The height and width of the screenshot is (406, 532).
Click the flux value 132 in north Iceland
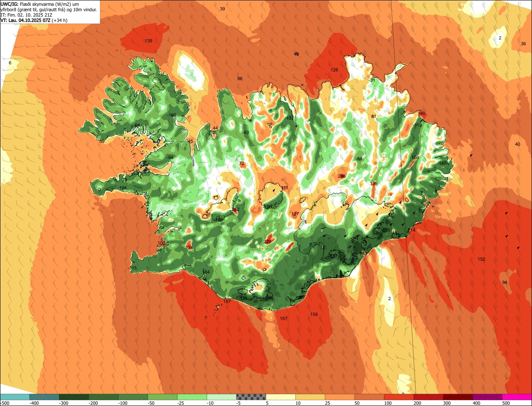(x=290, y=118)
